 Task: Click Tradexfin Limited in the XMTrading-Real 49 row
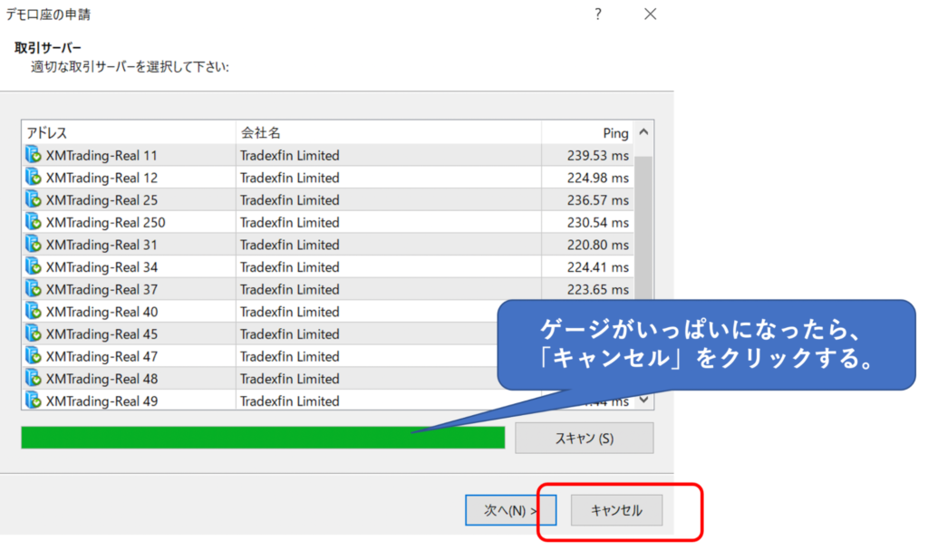coord(289,401)
